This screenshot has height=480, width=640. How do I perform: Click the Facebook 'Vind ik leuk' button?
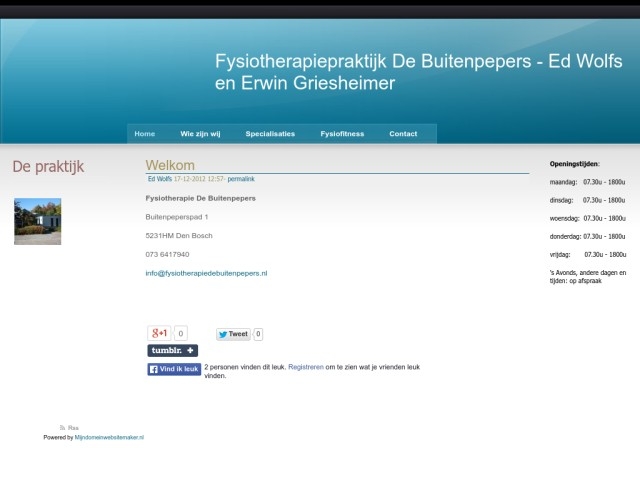(174, 369)
